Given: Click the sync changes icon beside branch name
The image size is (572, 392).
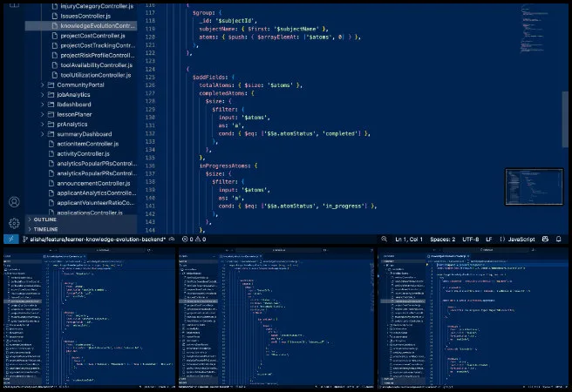Looking at the screenshot, I should click(174, 239).
